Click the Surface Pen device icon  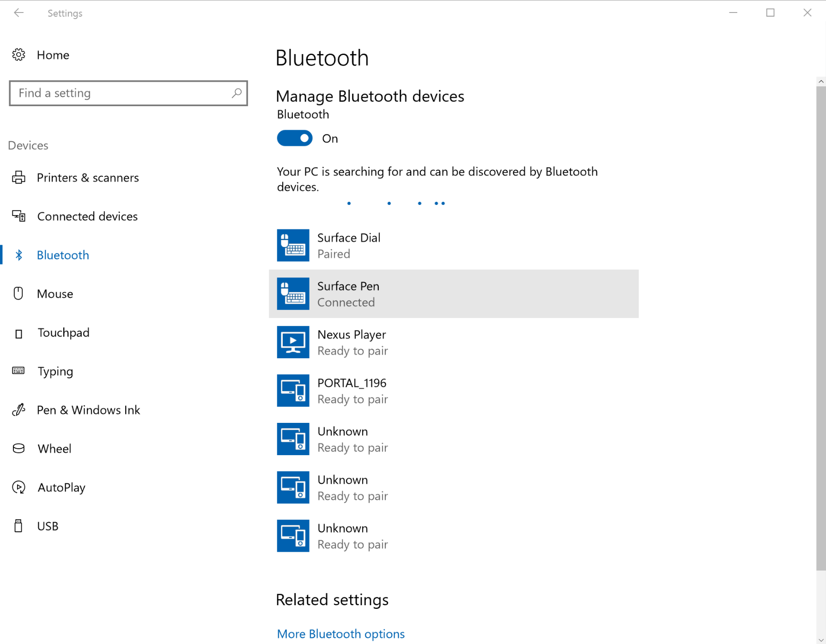293,294
